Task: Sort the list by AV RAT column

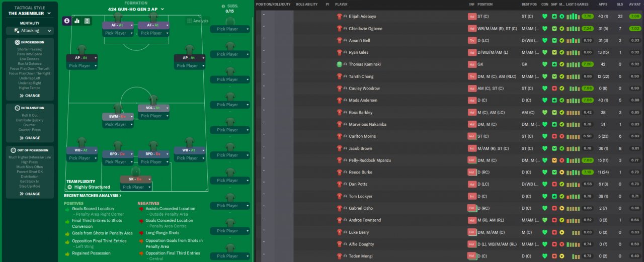Action: pyautogui.click(x=634, y=4)
